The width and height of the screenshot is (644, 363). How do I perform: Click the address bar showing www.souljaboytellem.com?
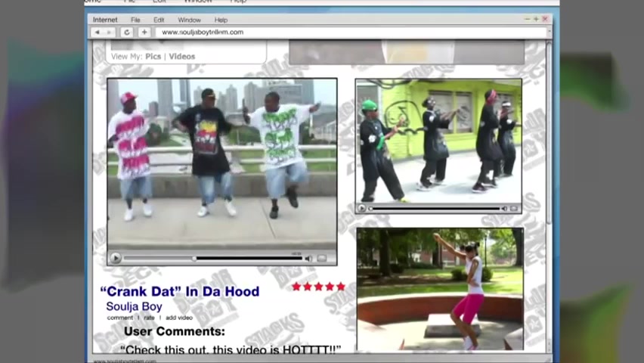pos(351,32)
